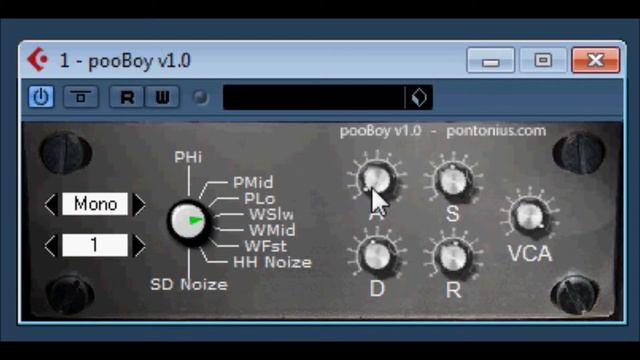This screenshot has width=640, height=360.
Task: Select SD Noize waveform label
Action: tap(189, 284)
